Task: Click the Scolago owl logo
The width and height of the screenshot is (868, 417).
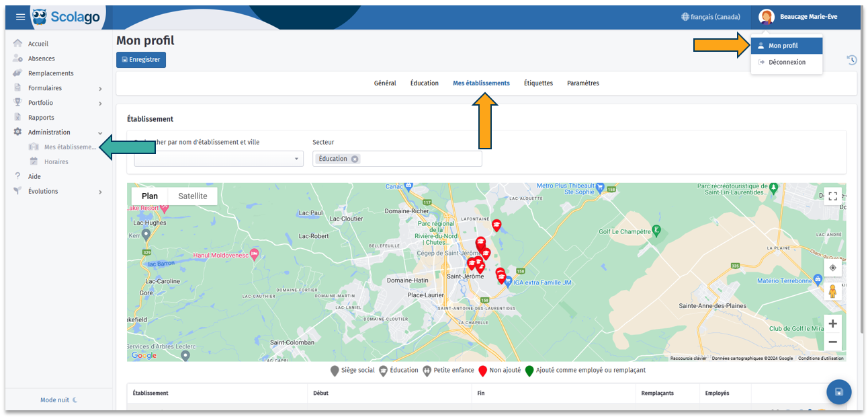Action: pyautogui.click(x=40, y=17)
